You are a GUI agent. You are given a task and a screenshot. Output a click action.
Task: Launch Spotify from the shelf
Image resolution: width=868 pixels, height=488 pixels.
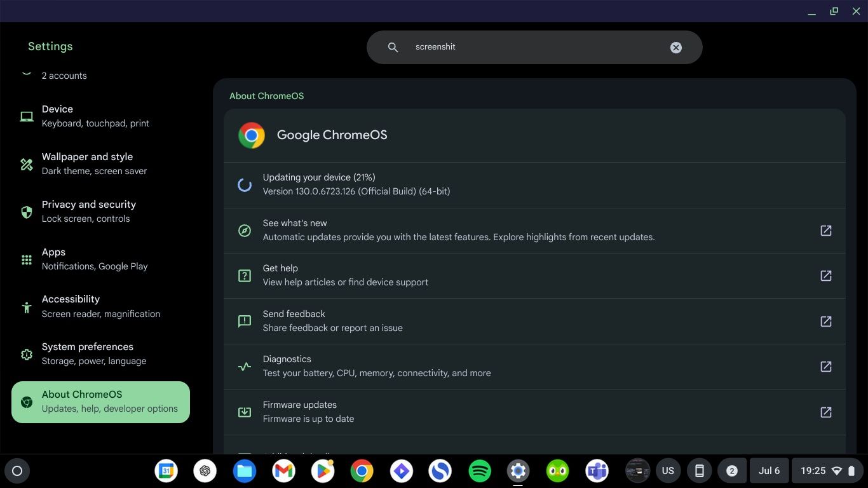[x=480, y=471]
